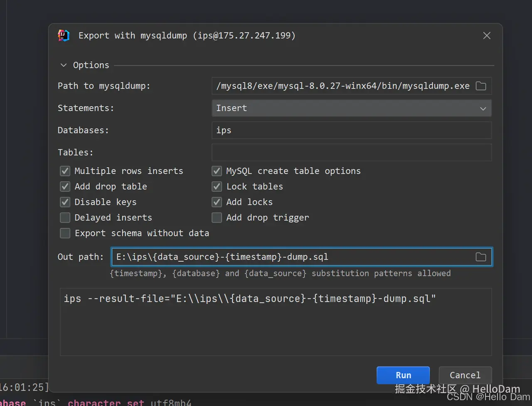Focus the Databases input field
Screen dimensions: 532x406
351,130
